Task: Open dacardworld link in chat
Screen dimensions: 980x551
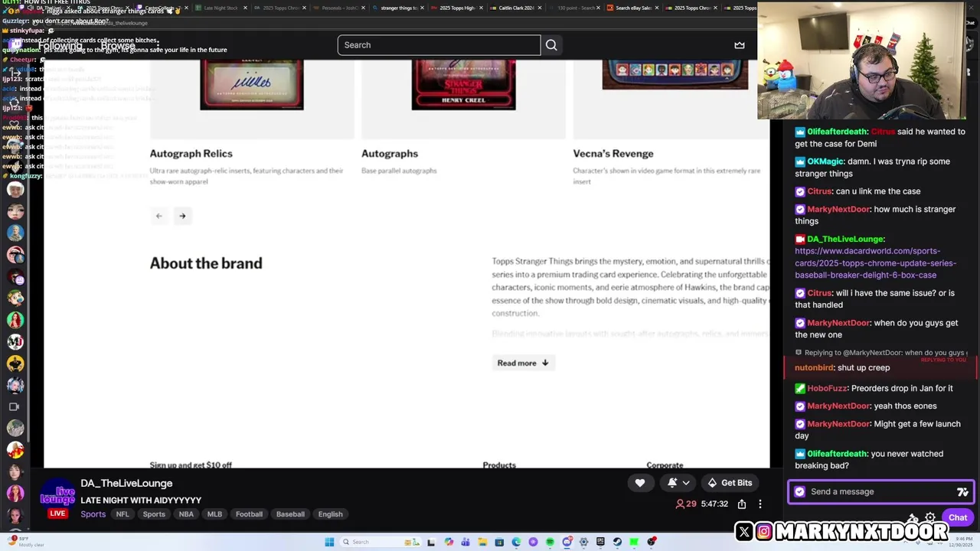Action: (875, 262)
